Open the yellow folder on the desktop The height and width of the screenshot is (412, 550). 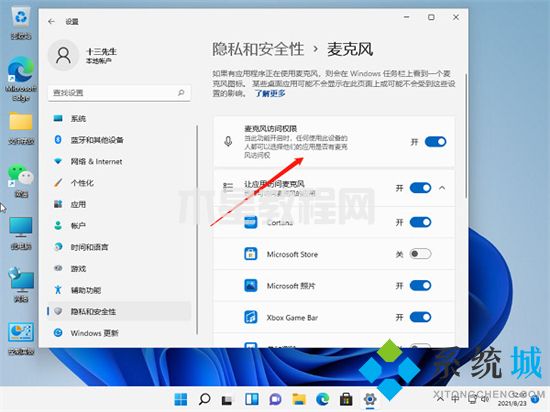coord(21,128)
